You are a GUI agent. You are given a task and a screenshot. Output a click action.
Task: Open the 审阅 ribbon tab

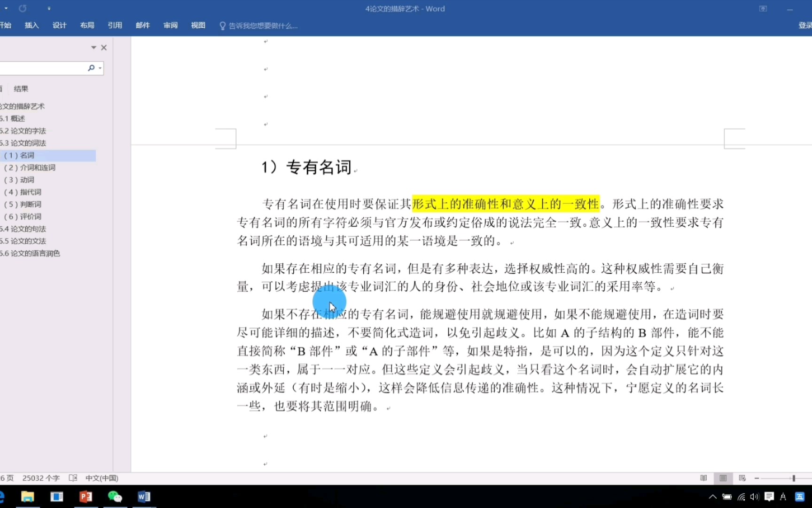(x=171, y=25)
